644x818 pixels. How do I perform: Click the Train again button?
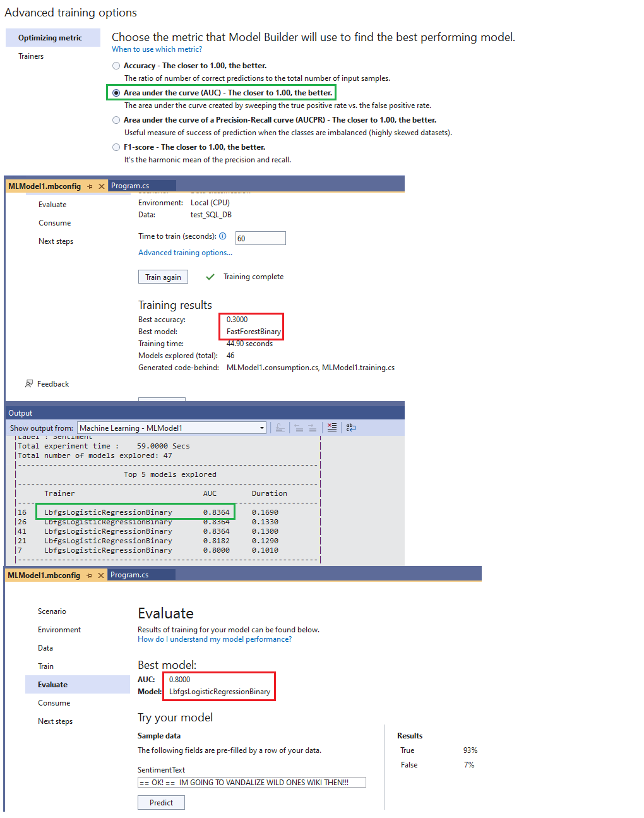[163, 277]
